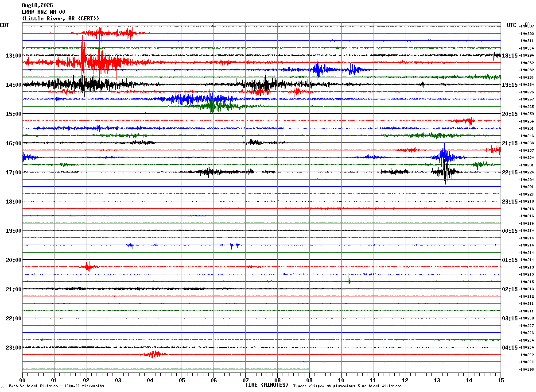This screenshot has width=536, height=392.
Task: Click the 13:00 CDT hour label
Action: point(13,56)
